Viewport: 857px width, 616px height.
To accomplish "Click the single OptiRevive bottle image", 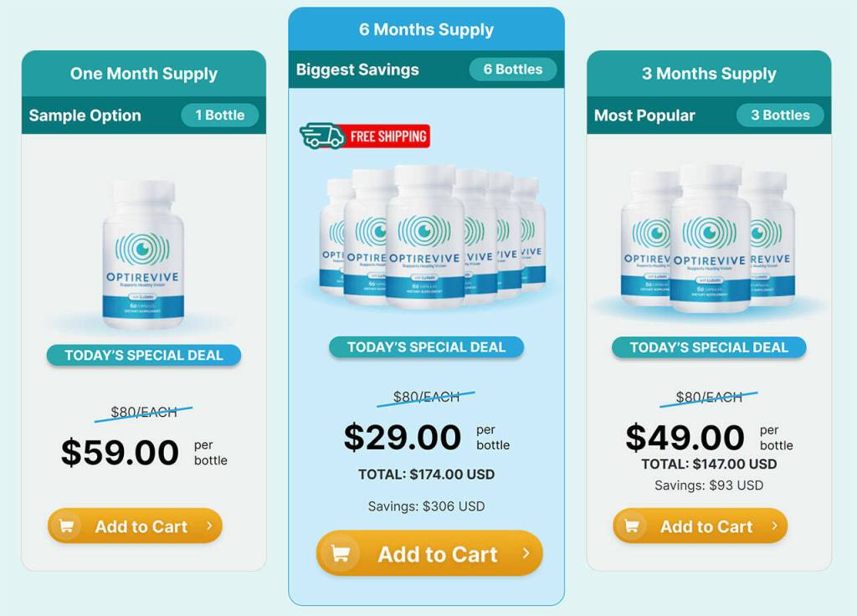I will 143,255.
